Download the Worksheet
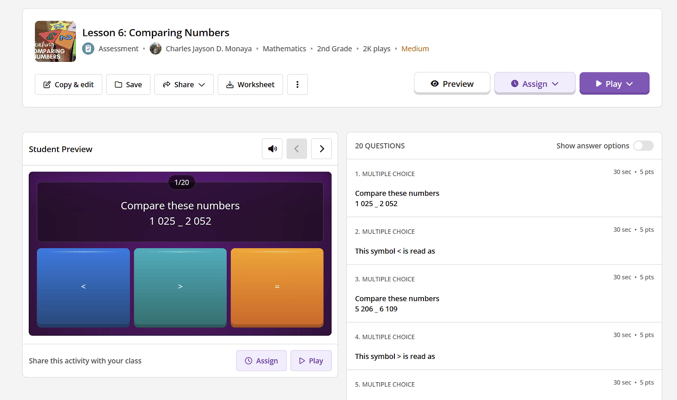677x400 pixels. 250,84
